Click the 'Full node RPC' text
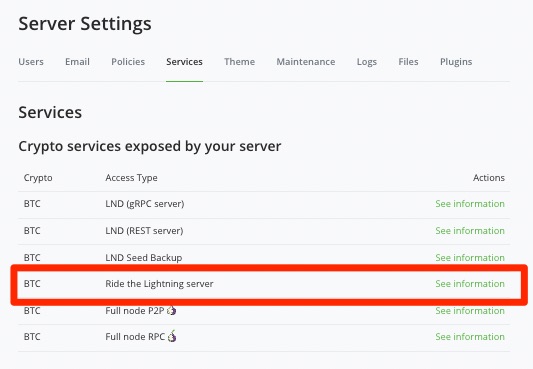 click(135, 337)
